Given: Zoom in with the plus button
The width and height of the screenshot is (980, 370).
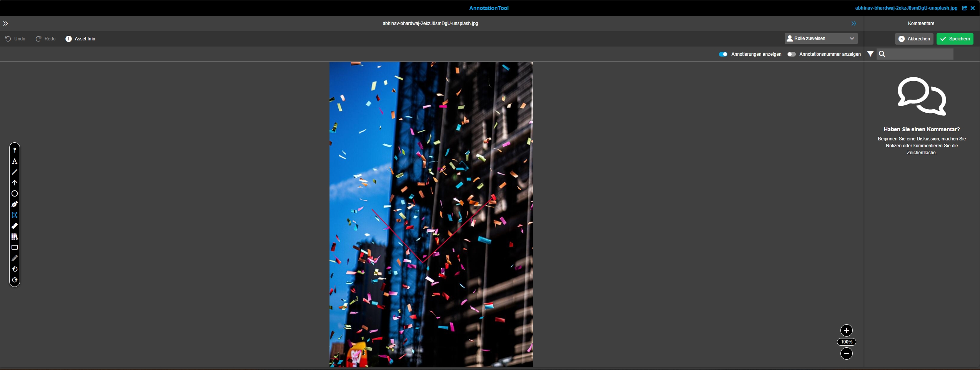Looking at the screenshot, I should pyautogui.click(x=846, y=330).
